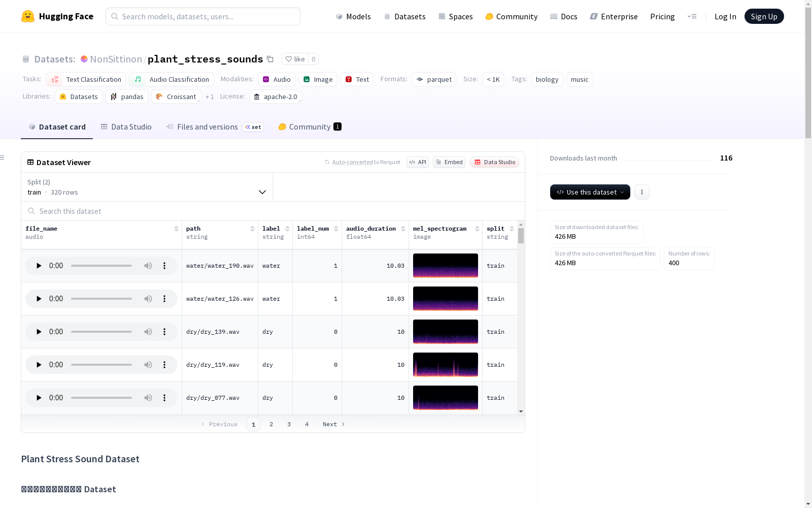
Task: Expand the Use this dataset dropdown
Action: [590, 192]
